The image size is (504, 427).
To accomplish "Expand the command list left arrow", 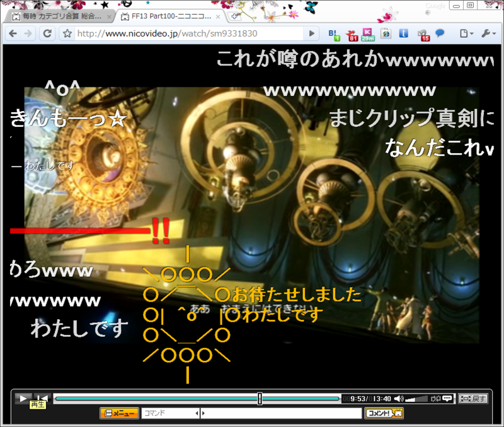I will (197, 413).
